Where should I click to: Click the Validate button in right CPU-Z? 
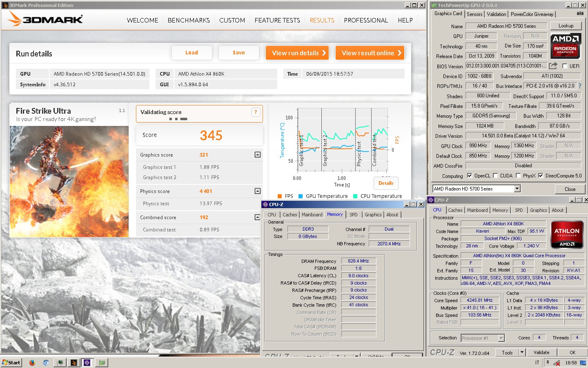541,352
